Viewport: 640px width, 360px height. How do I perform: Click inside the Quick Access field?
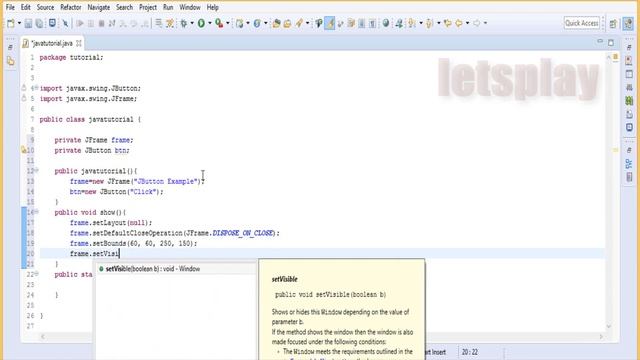[582, 23]
